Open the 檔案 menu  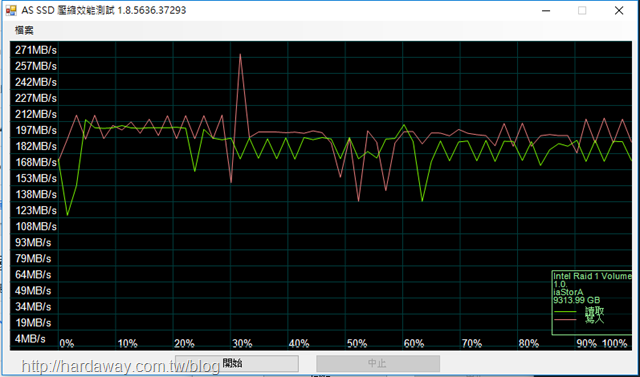click(x=24, y=30)
